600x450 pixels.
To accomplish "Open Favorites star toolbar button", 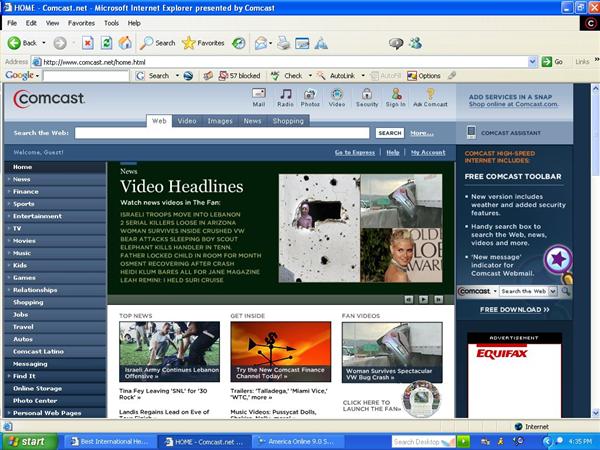I will click(203, 43).
